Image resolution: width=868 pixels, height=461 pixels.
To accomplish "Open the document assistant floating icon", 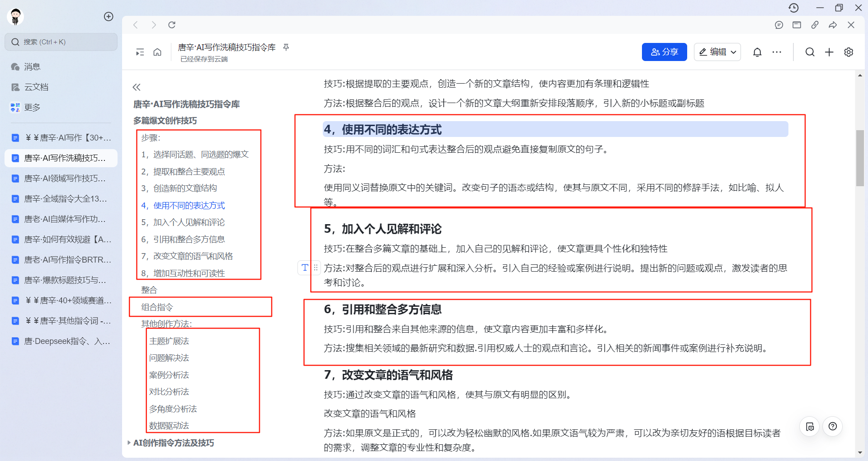I will [x=810, y=427].
